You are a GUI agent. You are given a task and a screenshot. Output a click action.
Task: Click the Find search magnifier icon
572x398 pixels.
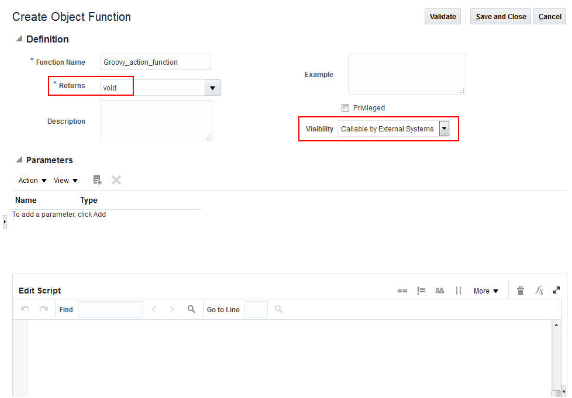pos(191,309)
